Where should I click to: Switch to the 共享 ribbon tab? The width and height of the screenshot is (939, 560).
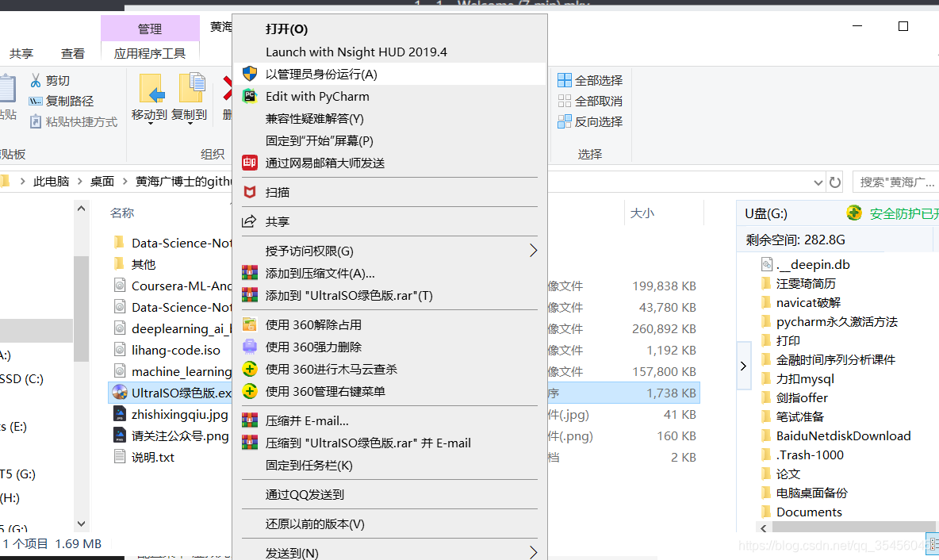[x=21, y=54]
